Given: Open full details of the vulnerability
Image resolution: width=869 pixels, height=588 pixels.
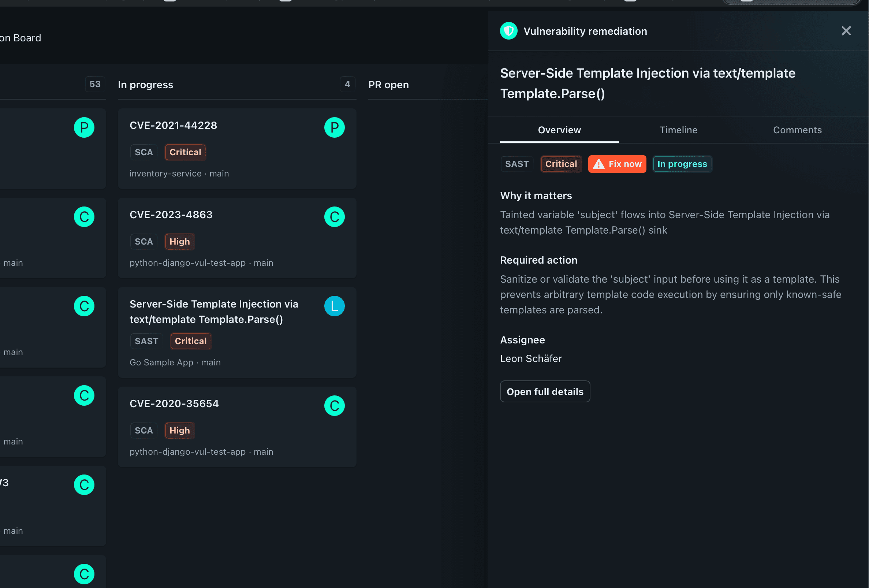Looking at the screenshot, I should 545,391.
